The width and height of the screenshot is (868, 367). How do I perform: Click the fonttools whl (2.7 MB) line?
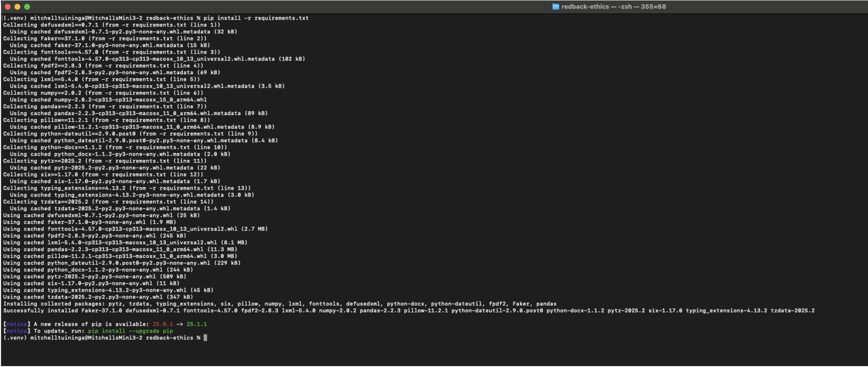135,229
